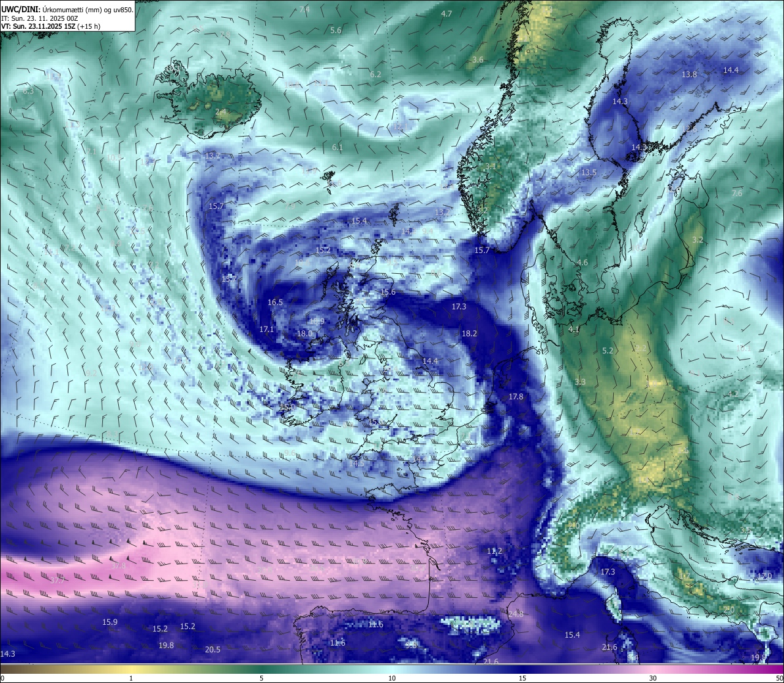Click the 14.5 value label
Image resolution: width=784 pixels, height=683 pixels.
pos(356,463)
